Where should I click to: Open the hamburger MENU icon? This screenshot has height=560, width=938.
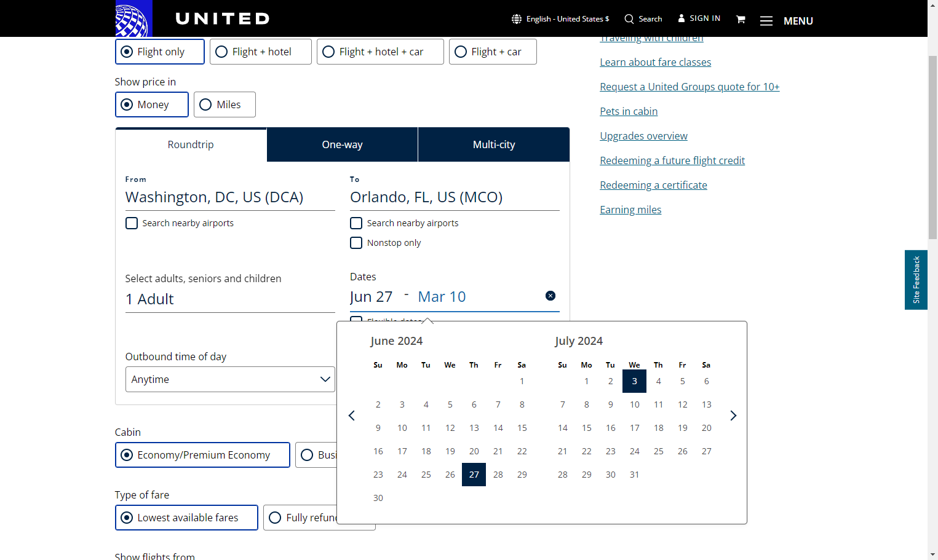(x=766, y=21)
